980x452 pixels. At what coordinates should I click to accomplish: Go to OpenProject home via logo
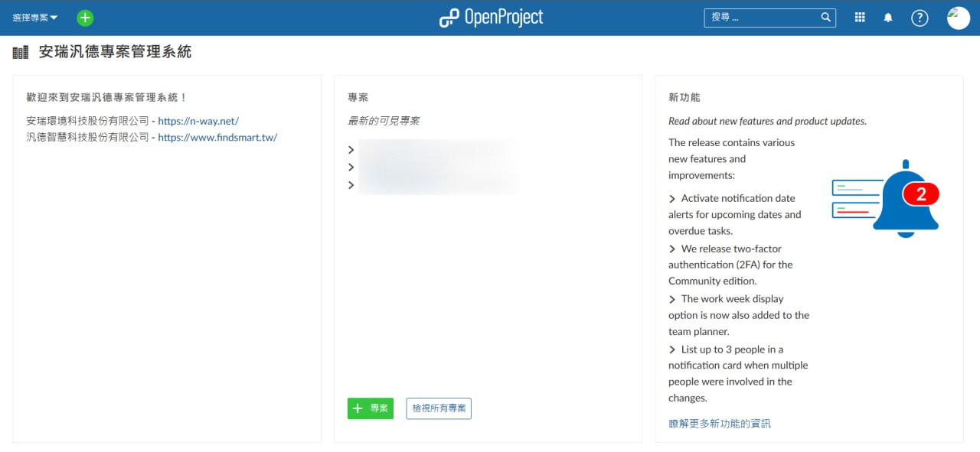[491, 18]
